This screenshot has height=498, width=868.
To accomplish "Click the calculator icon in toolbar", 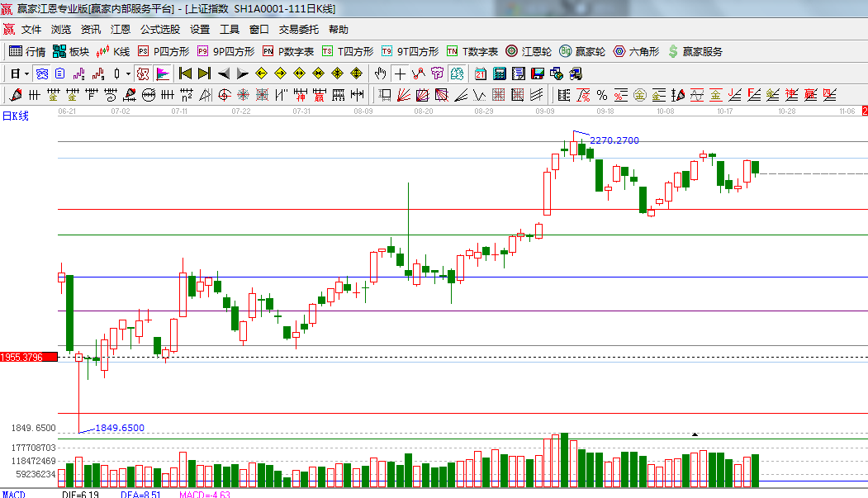I will coord(498,74).
